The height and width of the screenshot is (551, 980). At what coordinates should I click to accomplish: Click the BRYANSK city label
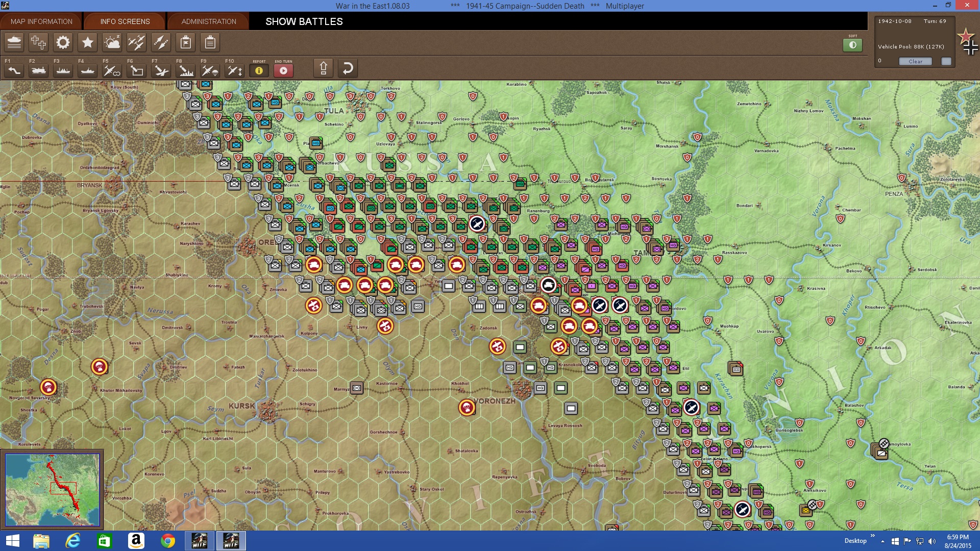pyautogui.click(x=90, y=185)
